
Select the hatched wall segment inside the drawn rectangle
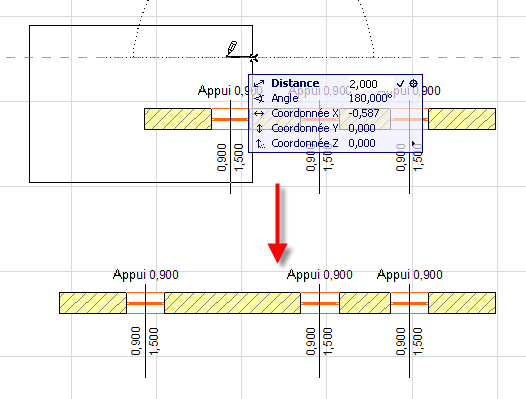(178, 119)
